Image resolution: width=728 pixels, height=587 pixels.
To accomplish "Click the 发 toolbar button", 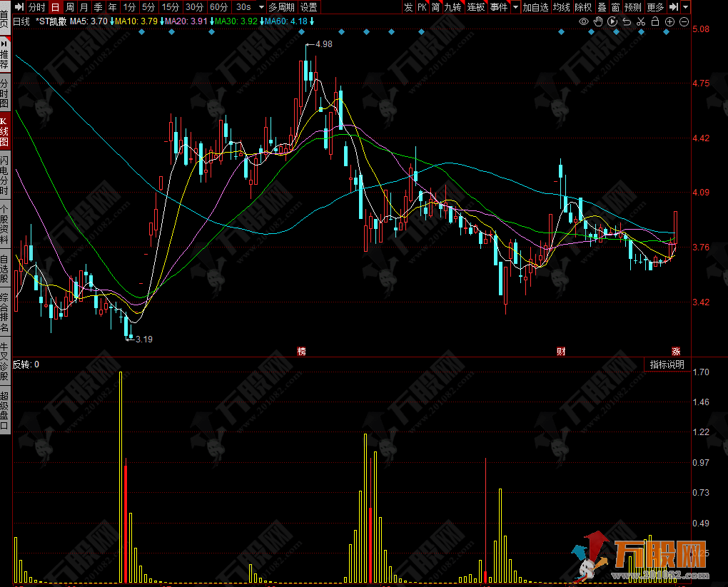I will click(x=408, y=7).
